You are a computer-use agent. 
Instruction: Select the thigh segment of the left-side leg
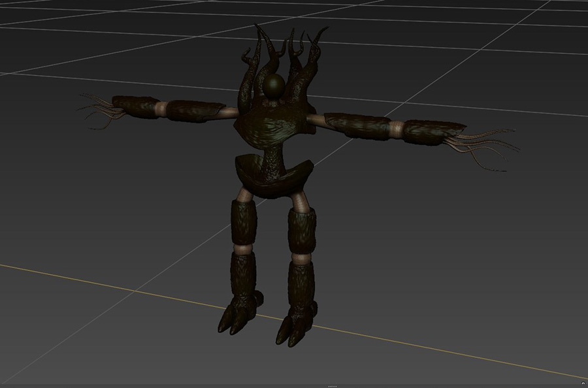point(244,222)
